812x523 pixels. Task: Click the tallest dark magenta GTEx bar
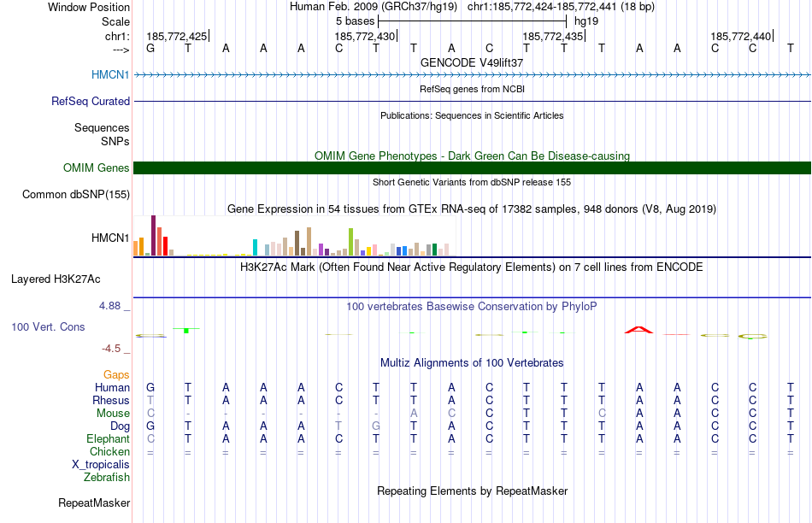(153, 236)
